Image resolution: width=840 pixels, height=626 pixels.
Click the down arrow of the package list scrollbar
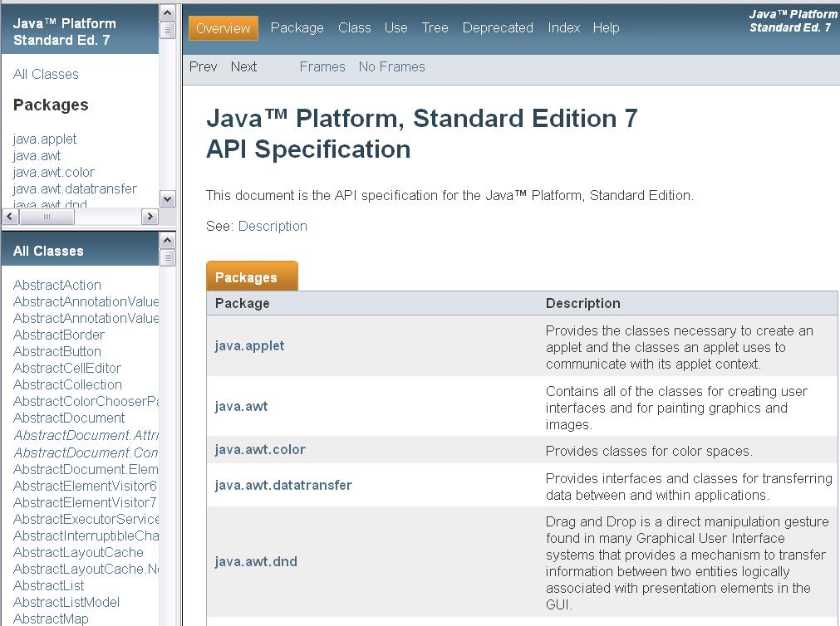tap(168, 199)
